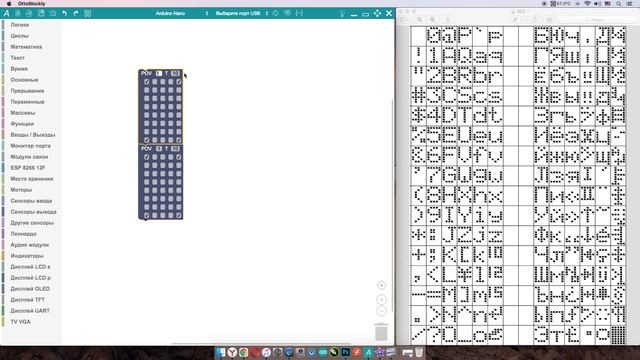The width and height of the screenshot is (640, 360).
Task: Center the workspace using the target icon
Action: (381, 285)
